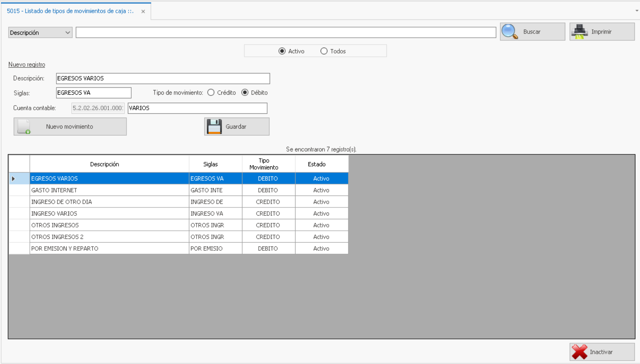Click the red X Inactivar icon
The width and height of the screenshot is (640, 364).
(x=579, y=352)
